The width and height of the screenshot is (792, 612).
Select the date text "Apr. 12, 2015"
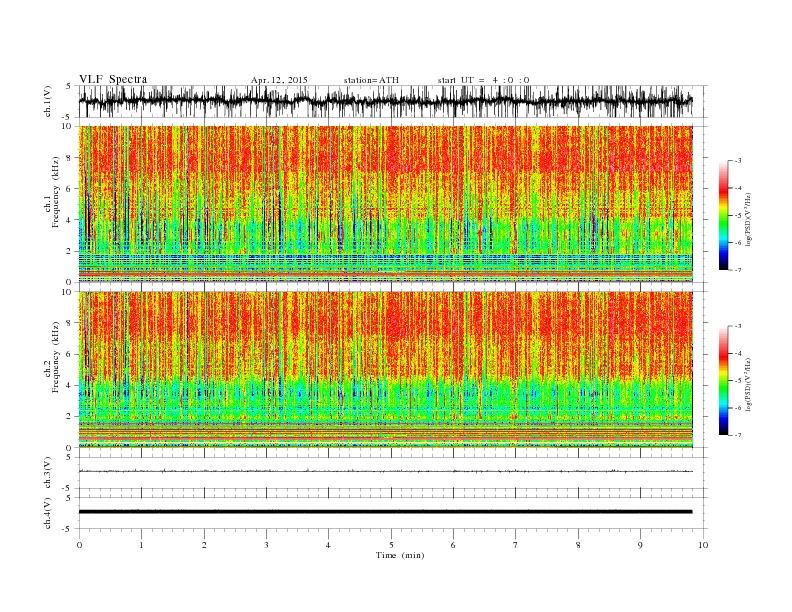coord(279,80)
